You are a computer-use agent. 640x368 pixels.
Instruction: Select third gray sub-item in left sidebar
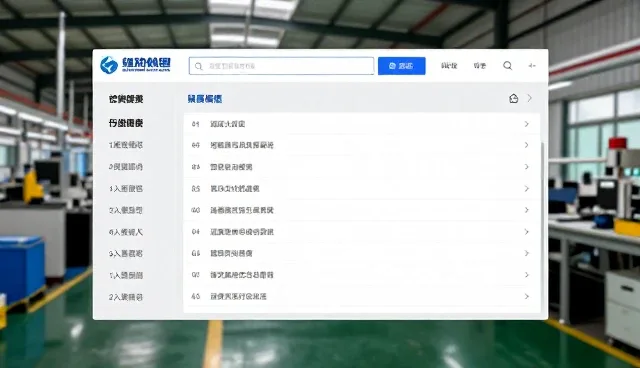point(126,188)
